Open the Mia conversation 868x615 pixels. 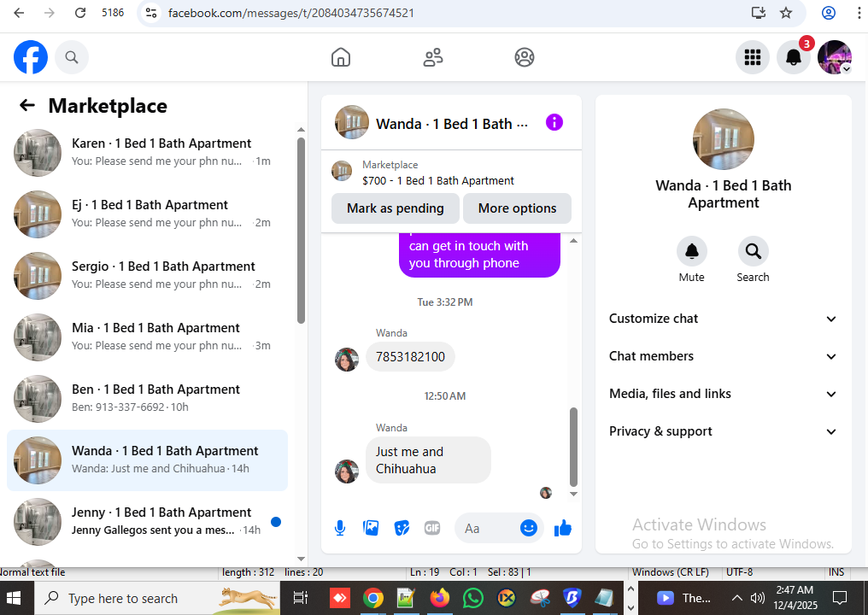point(147,337)
